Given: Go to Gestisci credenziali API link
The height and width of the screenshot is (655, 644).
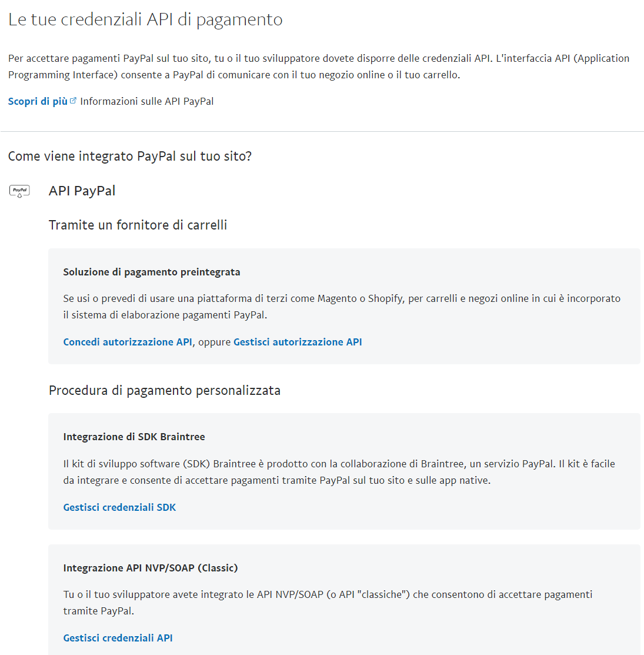Looking at the screenshot, I should click(x=118, y=638).
